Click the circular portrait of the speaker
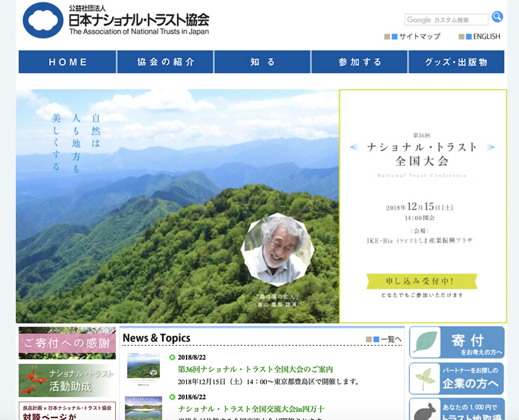 pyautogui.click(x=277, y=249)
